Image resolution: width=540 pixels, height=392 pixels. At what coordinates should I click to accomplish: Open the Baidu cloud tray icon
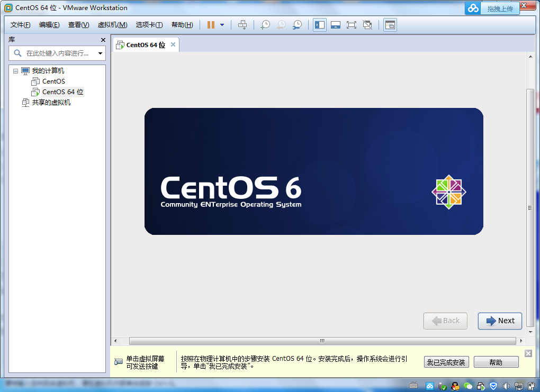click(x=429, y=386)
